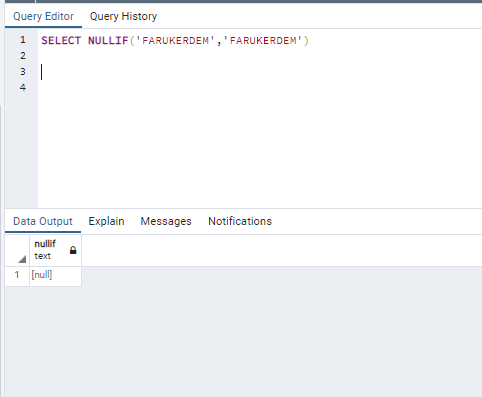Show the Notifications tab
The image size is (482, 397).
(240, 221)
